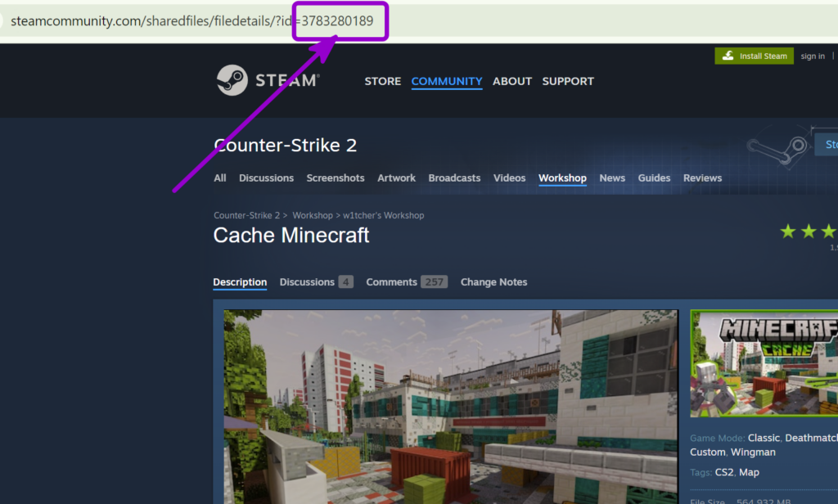Switch to the Broadcasts tab
838x504 pixels.
click(454, 178)
